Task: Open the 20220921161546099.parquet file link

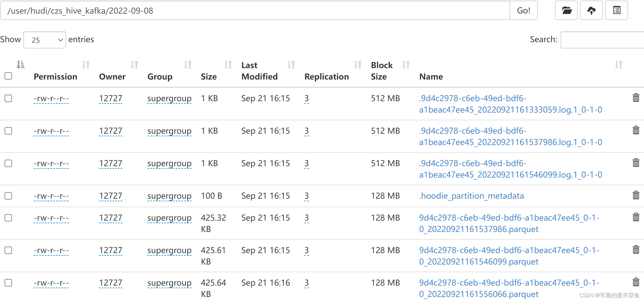Action: pyautogui.click(x=509, y=256)
